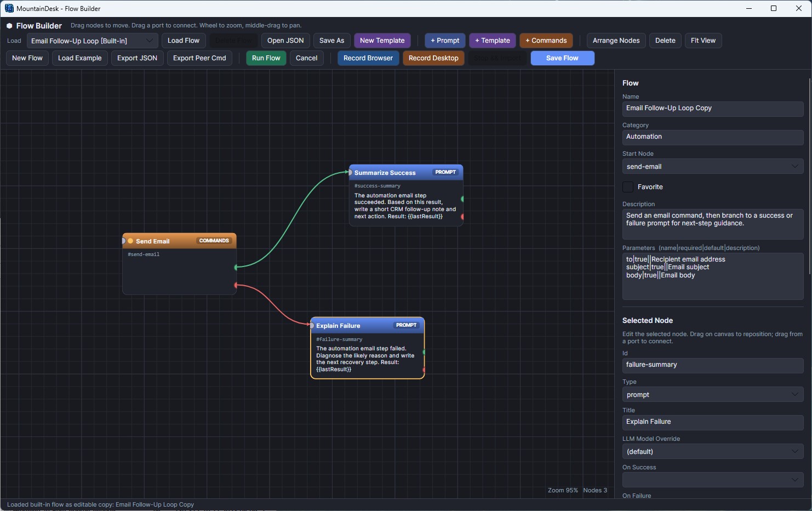Click the #send-email id text
812x511 pixels.
144,254
